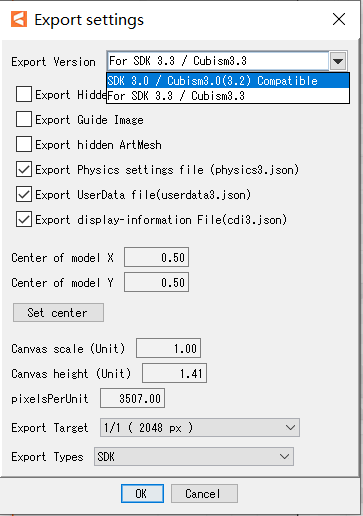Disable Export UserData file checkbox
This screenshot has width=363, height=516.
coord(24,194)
